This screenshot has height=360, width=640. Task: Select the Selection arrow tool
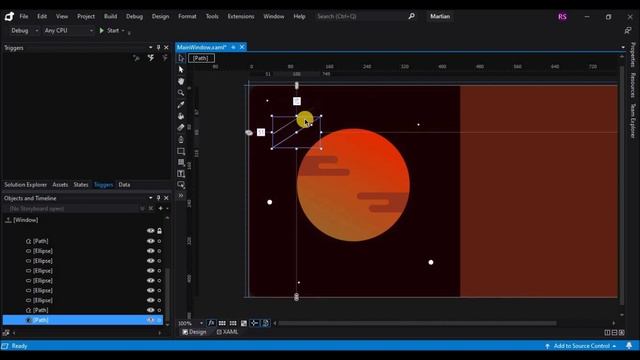pos(181,70)
